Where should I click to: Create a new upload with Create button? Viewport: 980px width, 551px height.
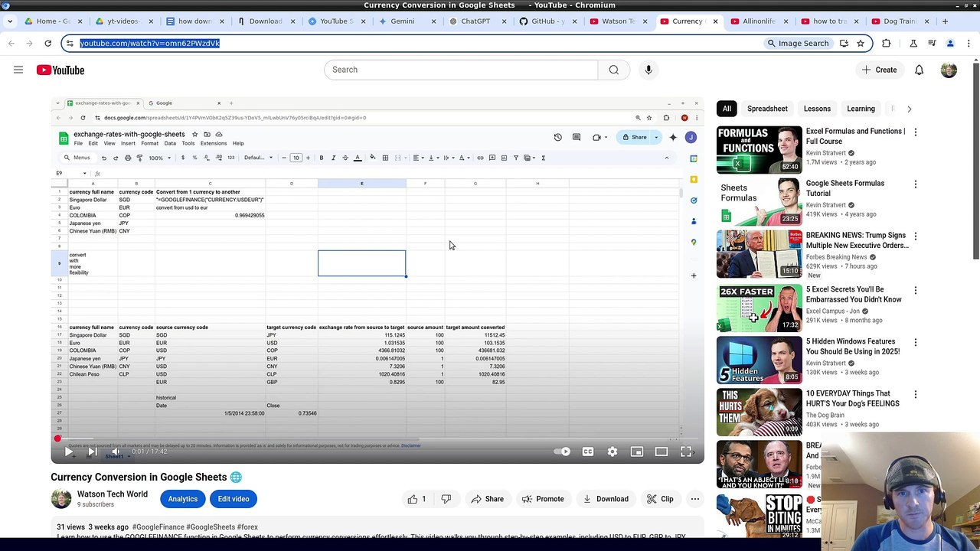coord(879,70)
